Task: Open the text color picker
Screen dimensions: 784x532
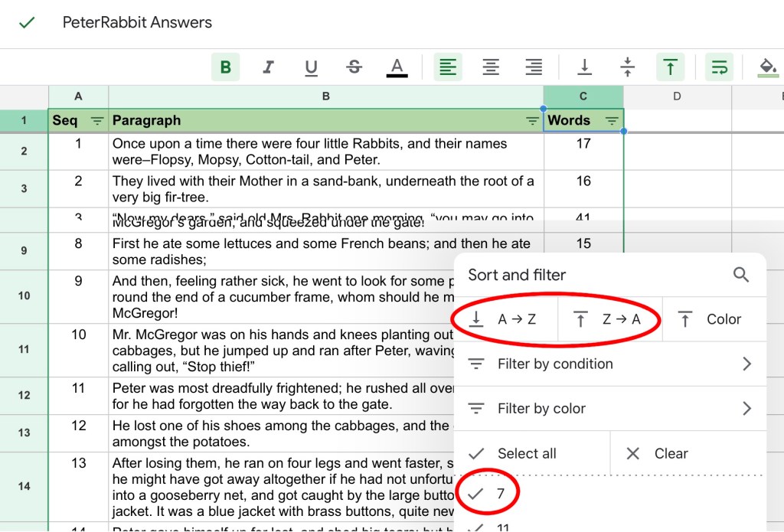Action: click(x=397, y=67)
